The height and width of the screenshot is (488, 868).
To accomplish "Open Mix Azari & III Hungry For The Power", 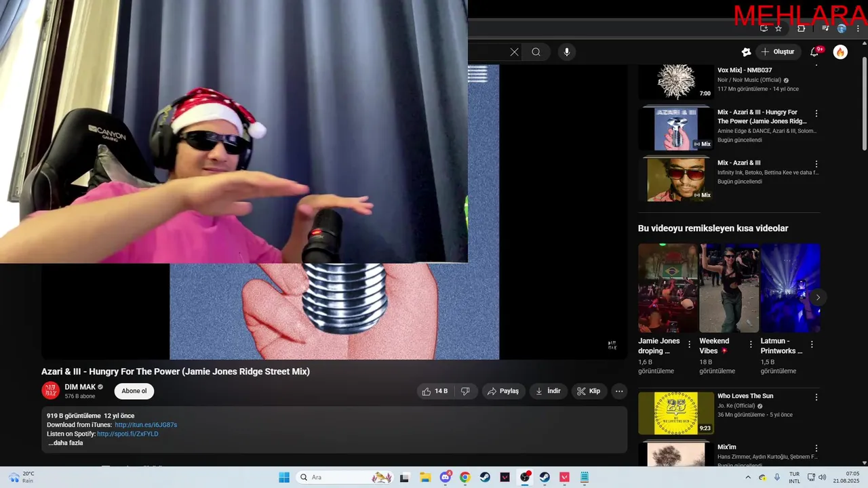I will coord(676,127).
